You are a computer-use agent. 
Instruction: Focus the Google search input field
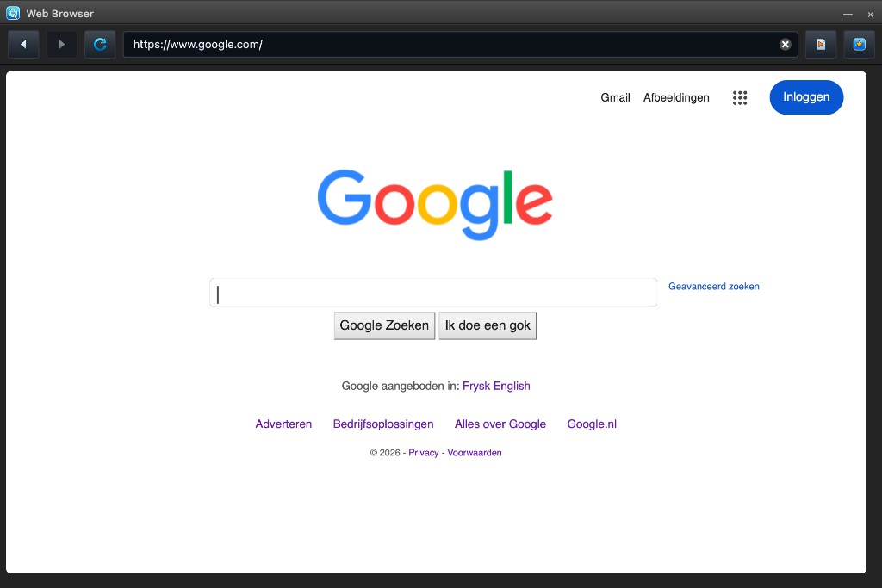[x=433, y=293]
